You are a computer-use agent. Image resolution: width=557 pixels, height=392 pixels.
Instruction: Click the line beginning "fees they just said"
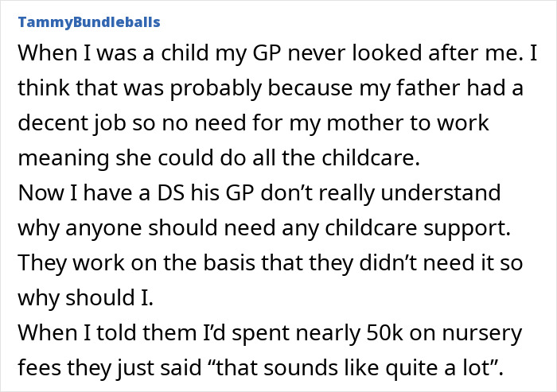[x=261, y=368]
